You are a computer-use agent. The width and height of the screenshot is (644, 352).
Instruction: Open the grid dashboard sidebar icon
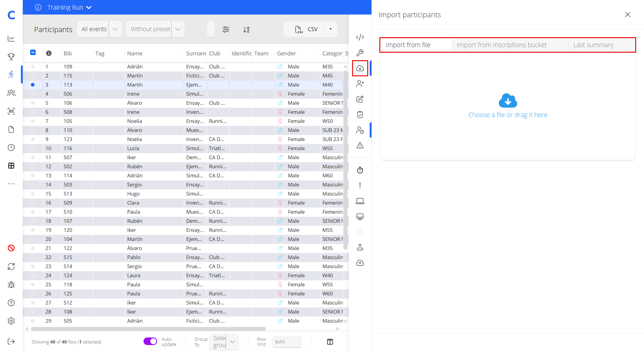[11, 166]
